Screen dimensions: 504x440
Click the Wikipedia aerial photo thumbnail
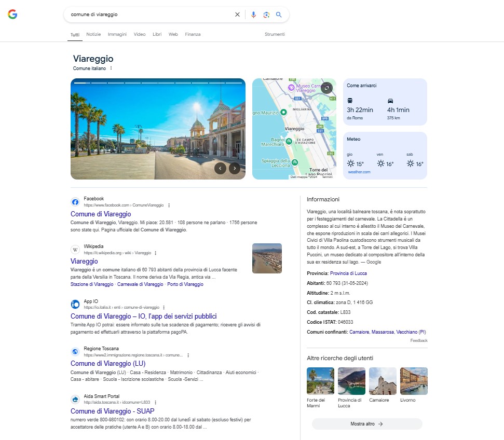click(267, 258)
